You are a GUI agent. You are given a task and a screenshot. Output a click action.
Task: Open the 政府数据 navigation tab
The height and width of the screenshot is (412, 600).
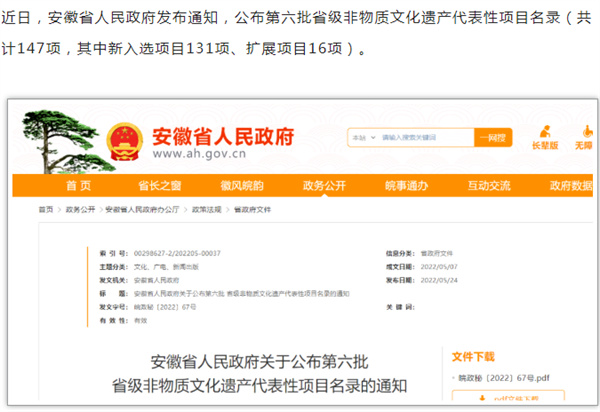[x=571, y=186]
